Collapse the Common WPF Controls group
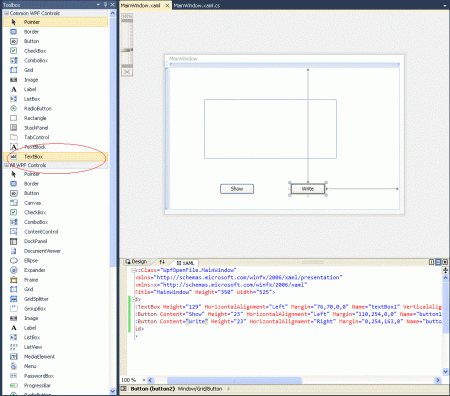 click(x=6, y=13)
